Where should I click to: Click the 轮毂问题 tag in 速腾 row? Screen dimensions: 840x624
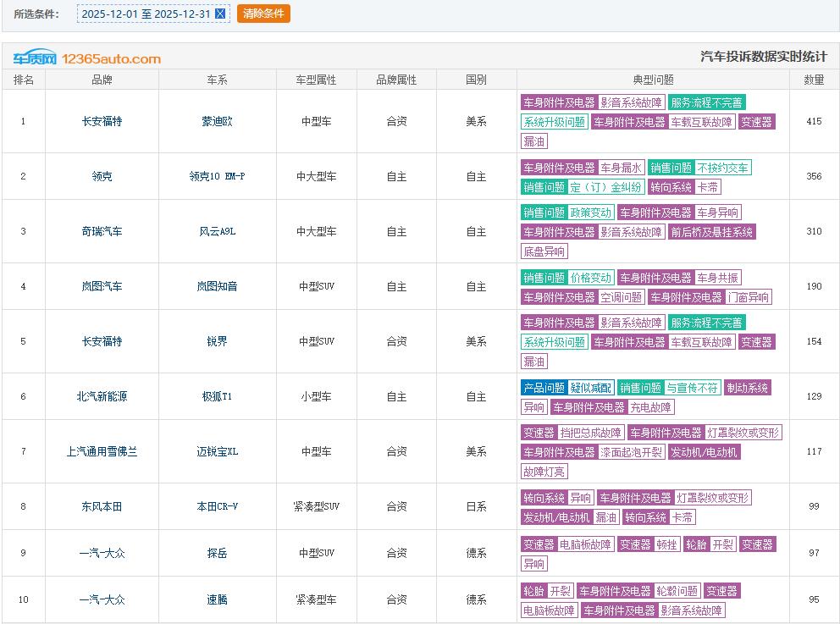677,591
